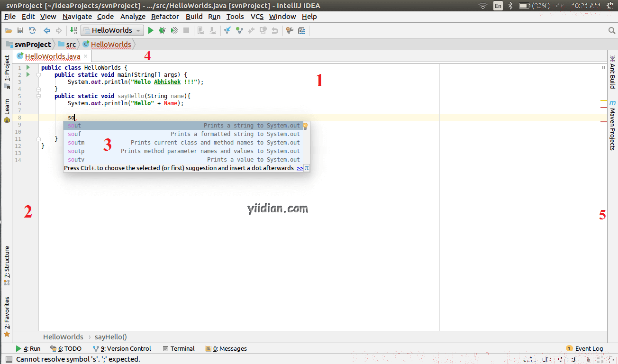Click the VCS Revert undo-arrow icon
Screen dimensions: 618x364
[275, 30]
